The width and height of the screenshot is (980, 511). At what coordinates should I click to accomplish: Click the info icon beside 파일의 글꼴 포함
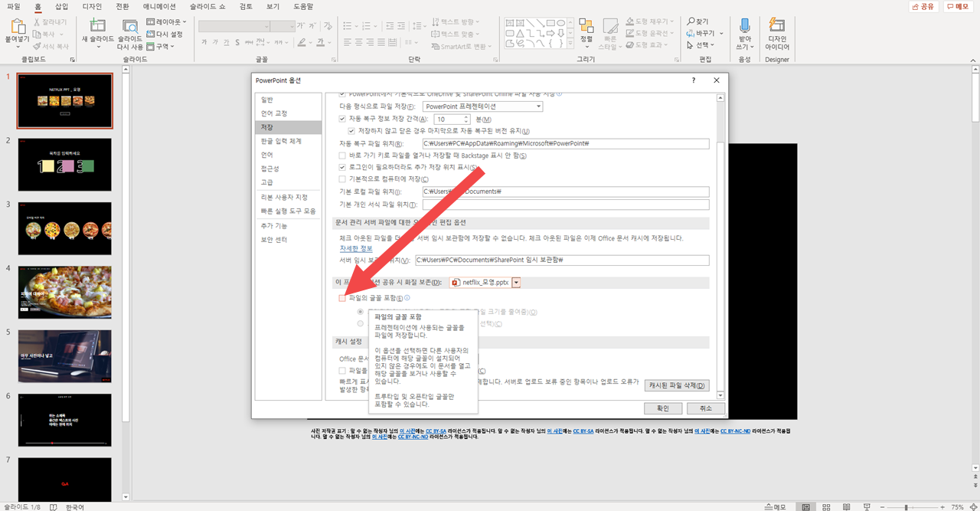click(407, 298)
